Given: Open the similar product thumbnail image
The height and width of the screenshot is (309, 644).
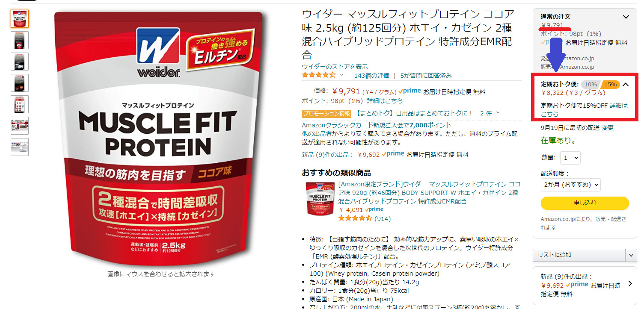Looking at the screenshot, I should [320, 198].
